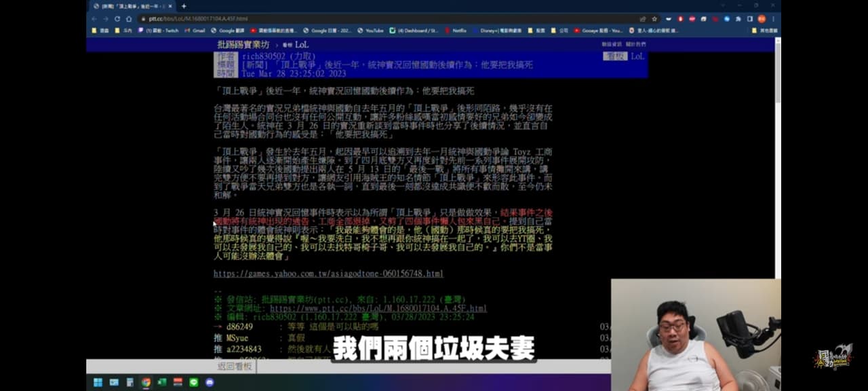Open the 看板 LoL breadcrumb link
The height and width of the screenshot is (391, 868).
[296, 44]
